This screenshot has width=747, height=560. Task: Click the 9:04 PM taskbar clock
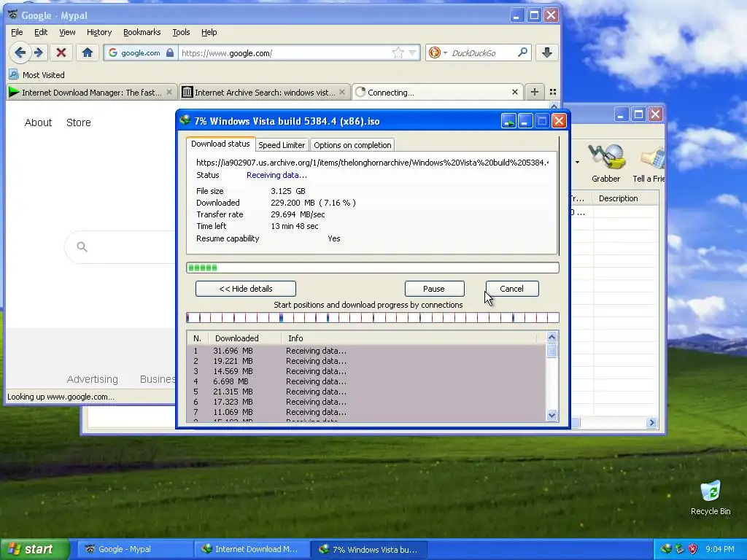click(720, 549)
